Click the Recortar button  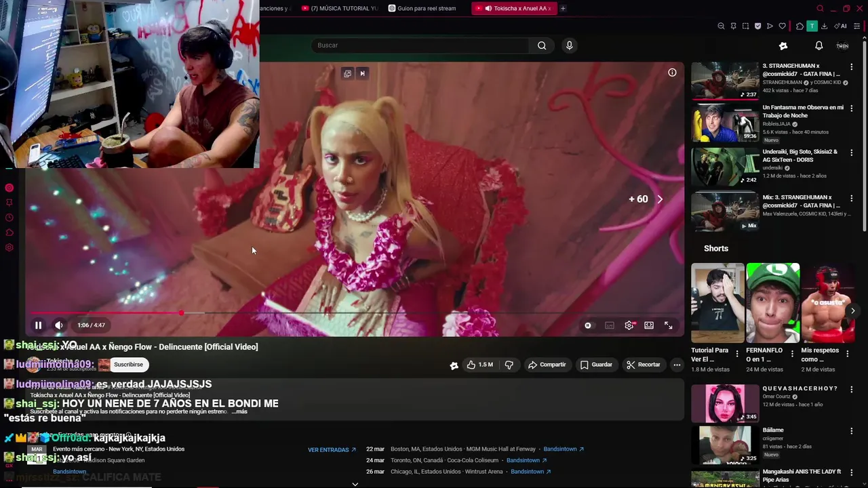pos(643,365)
